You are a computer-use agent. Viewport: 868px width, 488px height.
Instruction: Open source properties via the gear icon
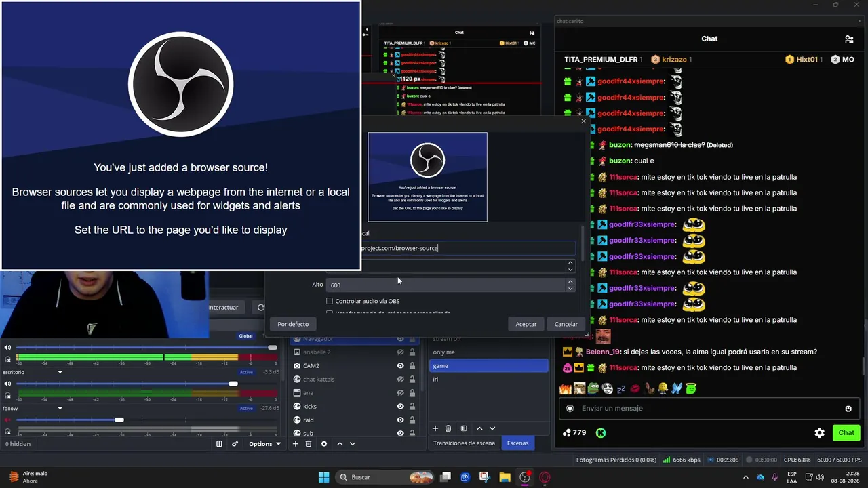point(324,444)
